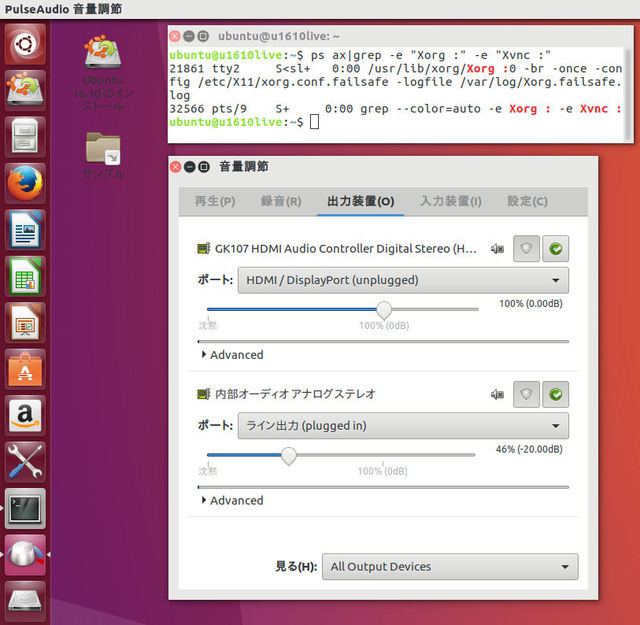Open System Settings wrench icon

tap(25, 462)
